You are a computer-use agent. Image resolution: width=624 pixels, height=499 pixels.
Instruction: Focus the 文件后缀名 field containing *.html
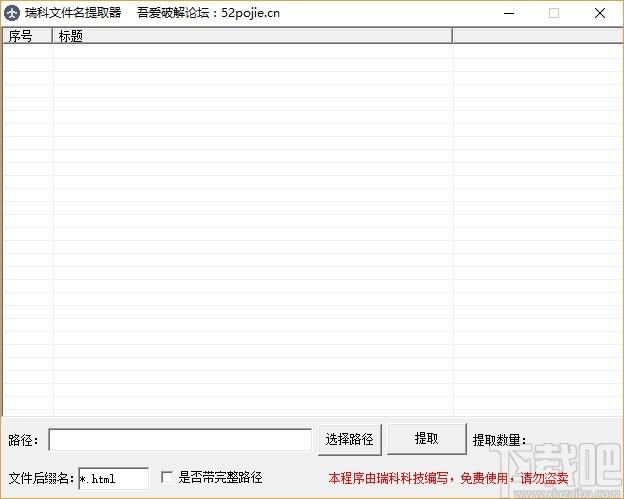(113, 478)
